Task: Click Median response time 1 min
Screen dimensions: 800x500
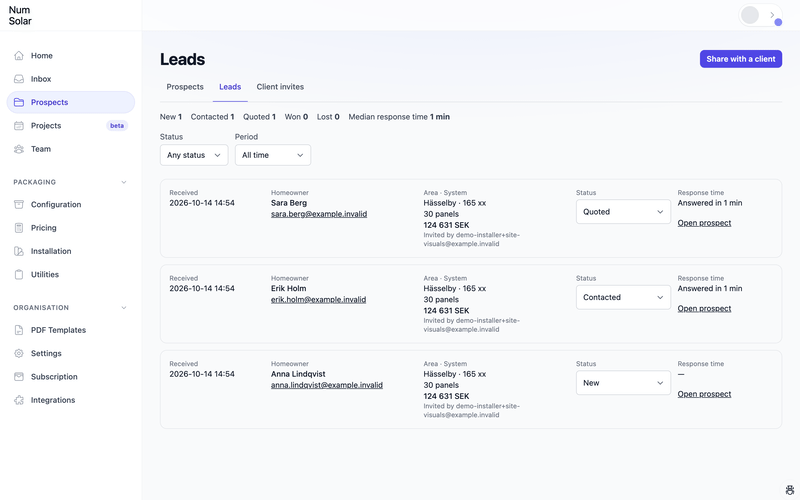Action: [399, 117]
